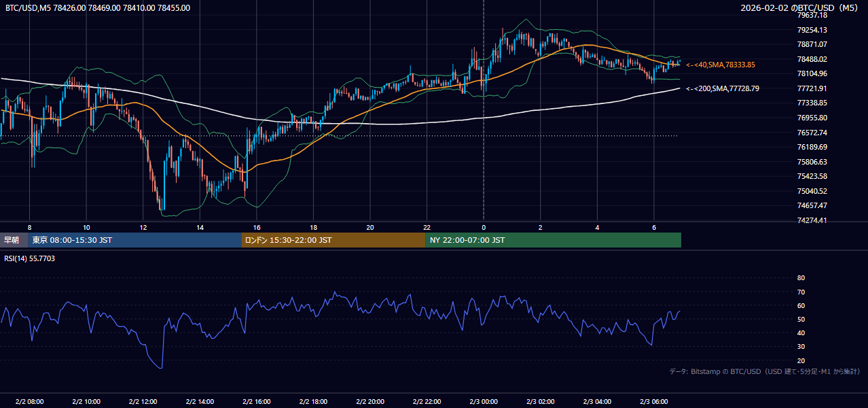Select the 200 SMA label reading 77728.79
Viewport: 868px width, 408px height.
(x=723, y=88)
